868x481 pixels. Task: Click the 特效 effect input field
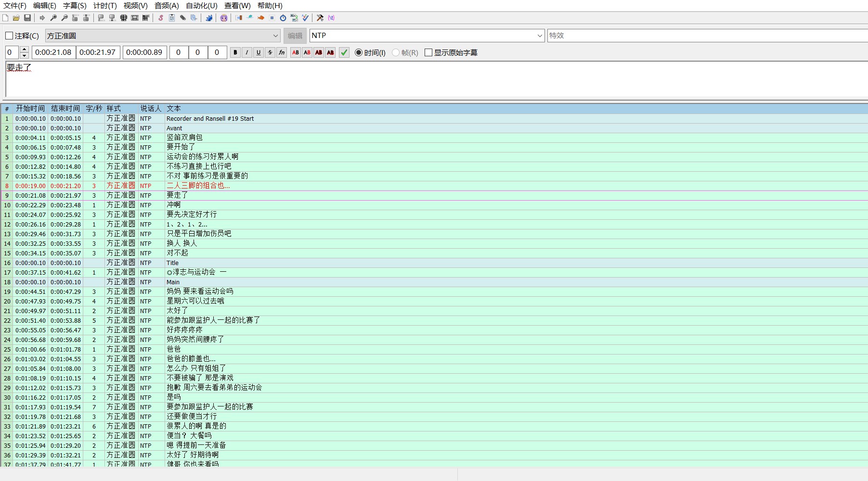tap(708, 36)
